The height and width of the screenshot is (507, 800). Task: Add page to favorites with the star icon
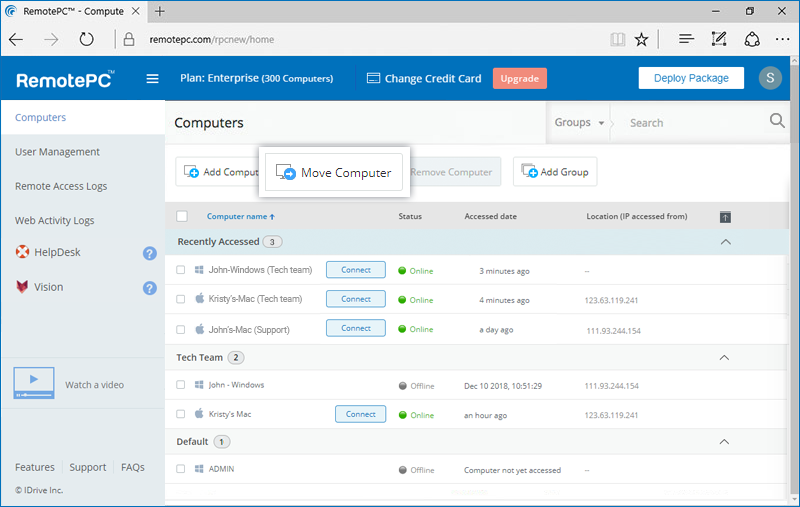641,39
